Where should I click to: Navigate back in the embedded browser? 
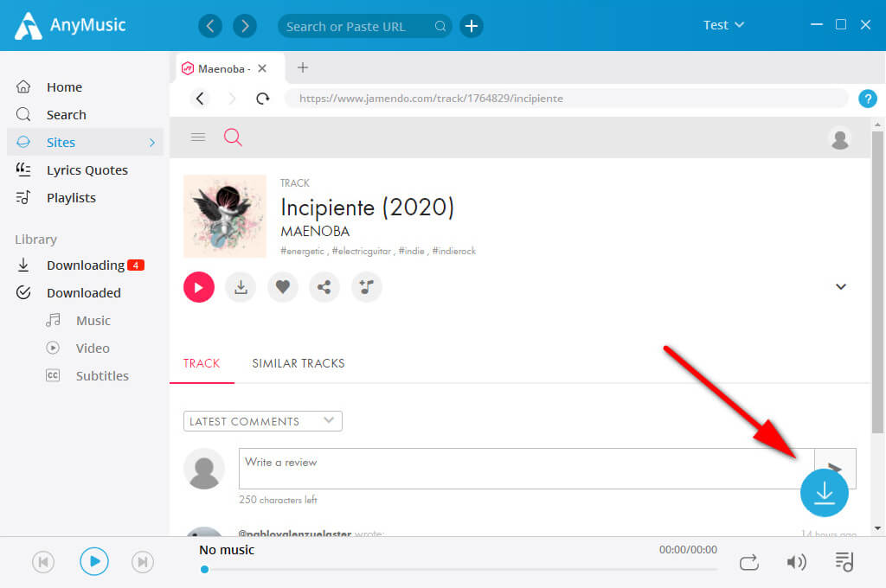(x=200, y=99)
